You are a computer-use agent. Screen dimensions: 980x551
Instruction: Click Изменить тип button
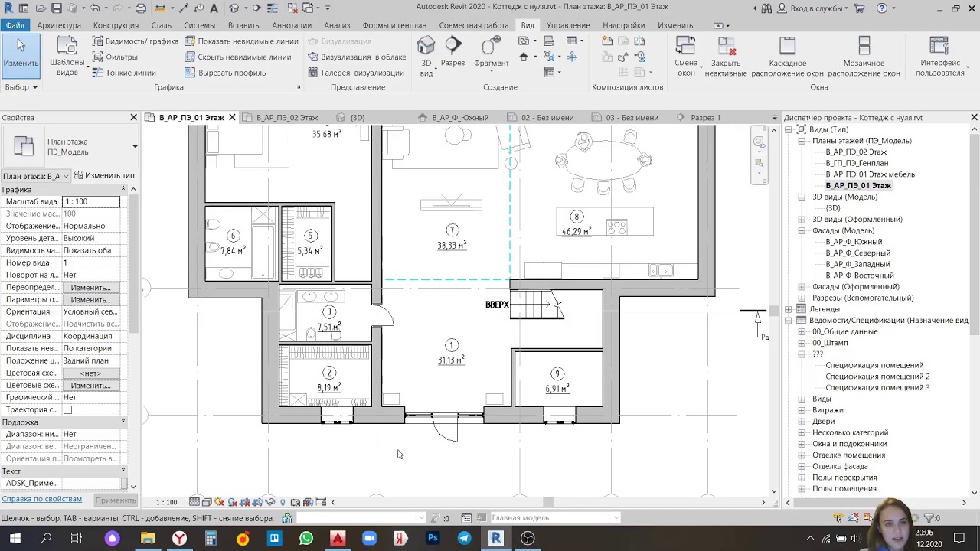[104, 176]
